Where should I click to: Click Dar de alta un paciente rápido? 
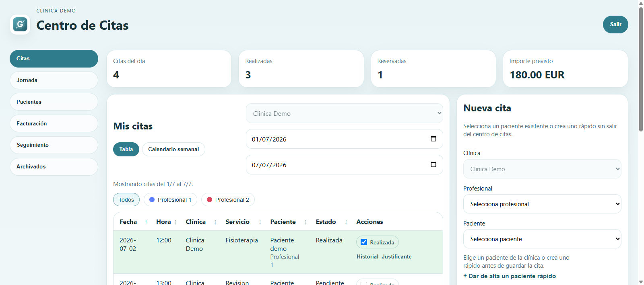coord(510,276)
